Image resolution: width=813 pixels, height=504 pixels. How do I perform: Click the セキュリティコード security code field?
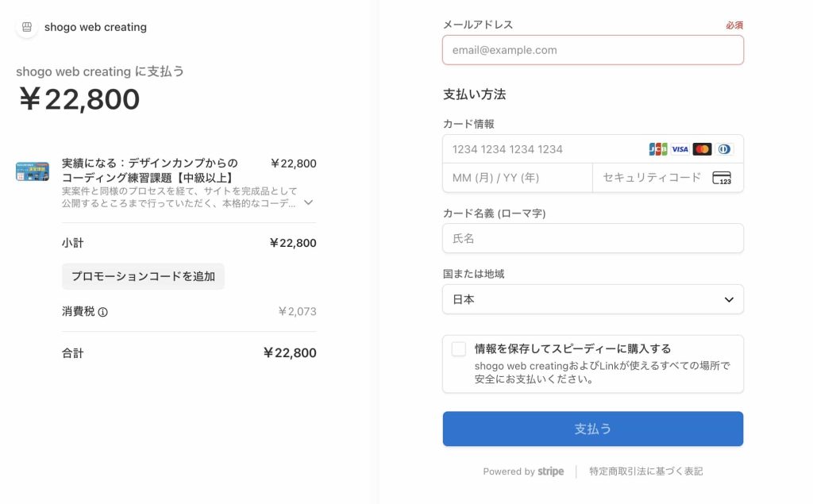tap(651, 178)
